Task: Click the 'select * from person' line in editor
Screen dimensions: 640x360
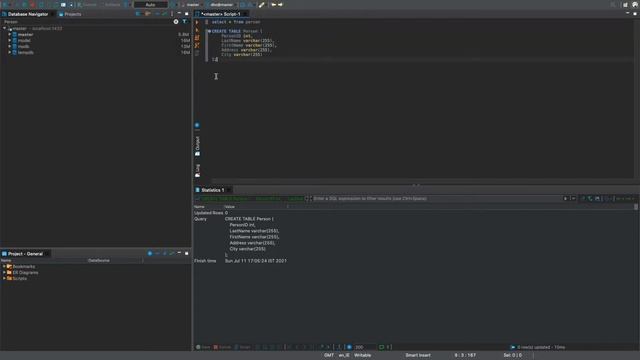Action: click(236, 22)
